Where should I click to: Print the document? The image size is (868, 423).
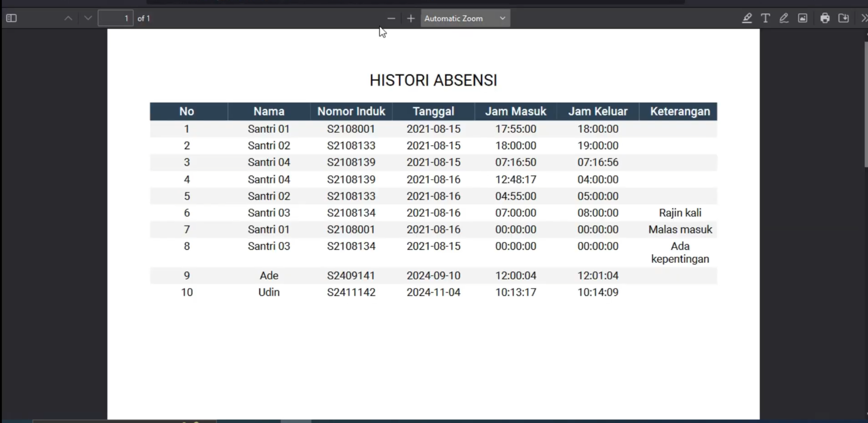(x=825, y=18)
